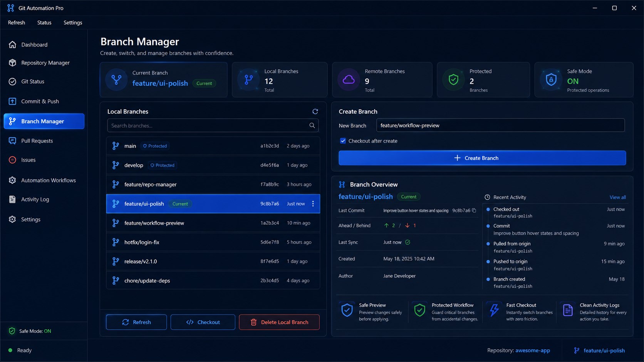
Task: Open the three-dot menu on feature/ui-polish row
Action: click(x=313, y=204)
